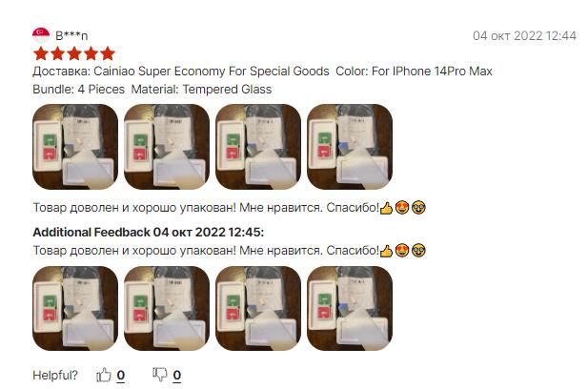This screenshot has width=588, height=389.
Task: Open second review photo in top row
Action: tap(167, 147)
